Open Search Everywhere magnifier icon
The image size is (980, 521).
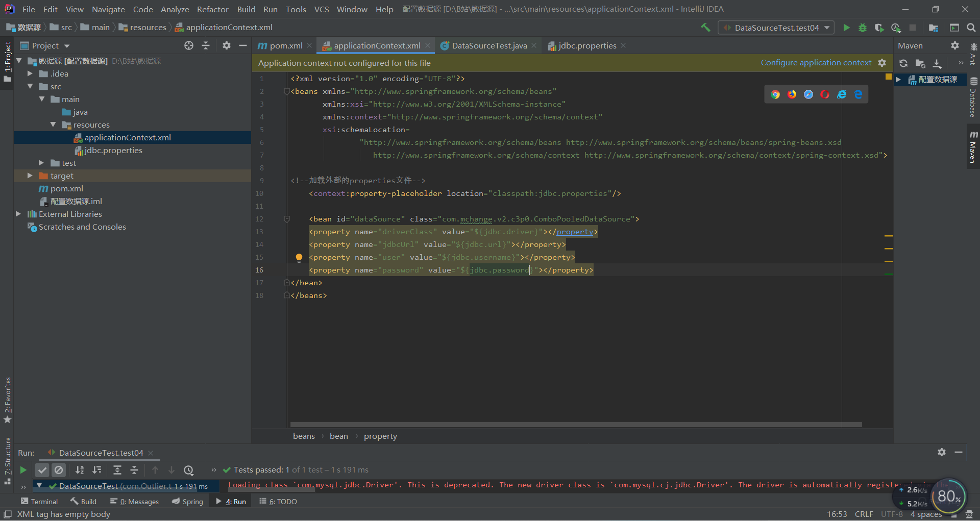click(x=971, y=28)
